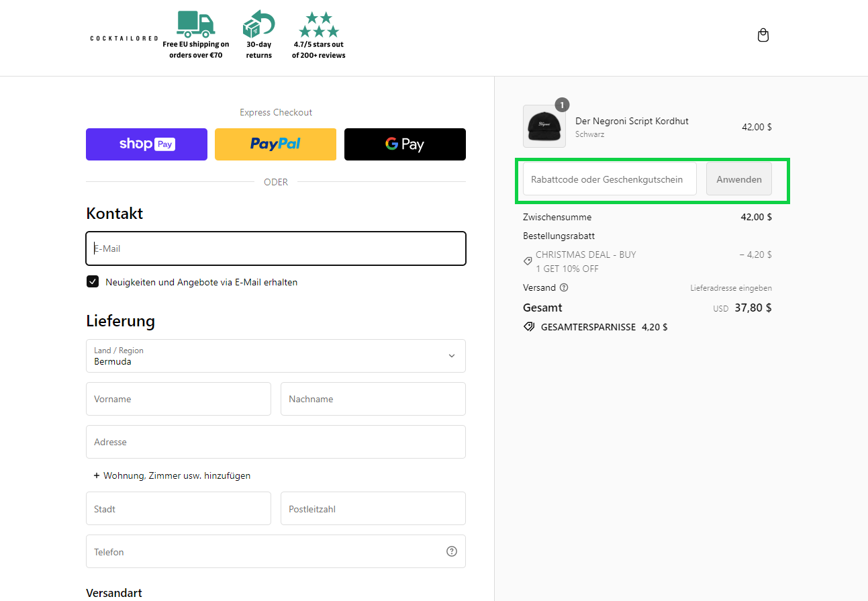The height and width of the screenshot is (601, 868).
Task: Click the CHRISTMAS DEAL - BUY 1 GET 10% OFF text
Action: coord(585,261)
